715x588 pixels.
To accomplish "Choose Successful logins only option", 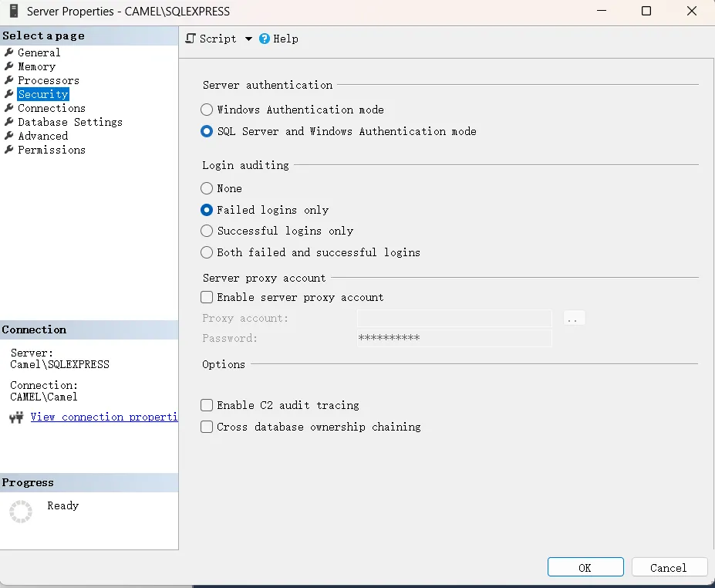I will [207, 231].
